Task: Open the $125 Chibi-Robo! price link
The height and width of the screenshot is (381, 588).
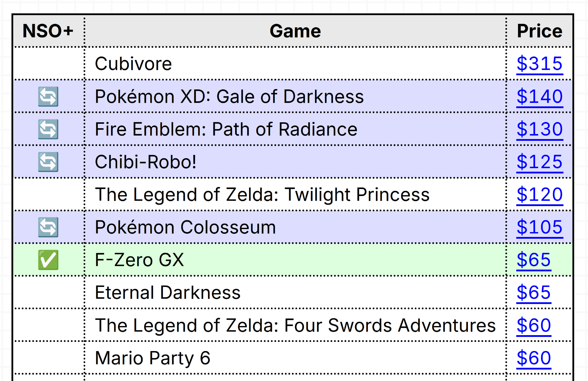Action: (539, 162)
